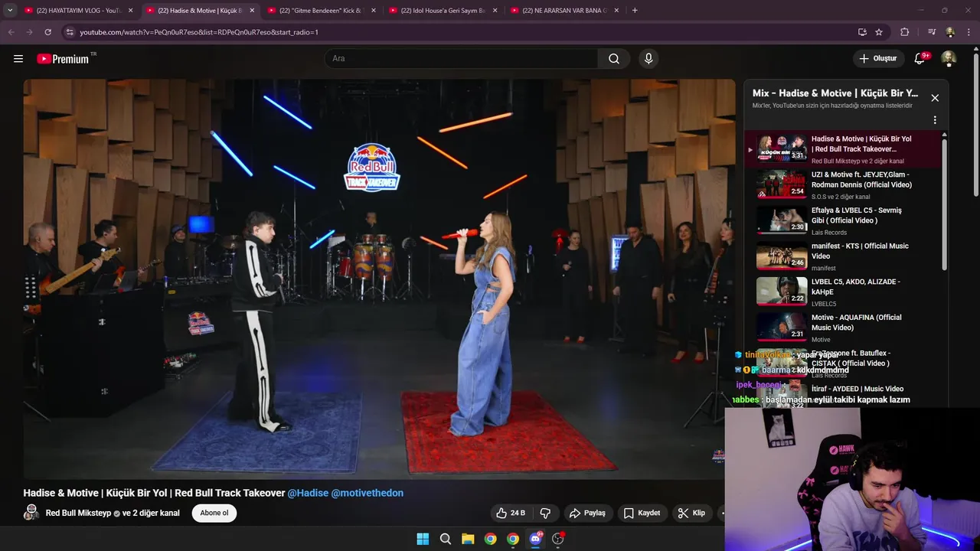Open Red Bull Miksteyp channel avatar
Screen dimensions: 980x551
coord(31,513)
